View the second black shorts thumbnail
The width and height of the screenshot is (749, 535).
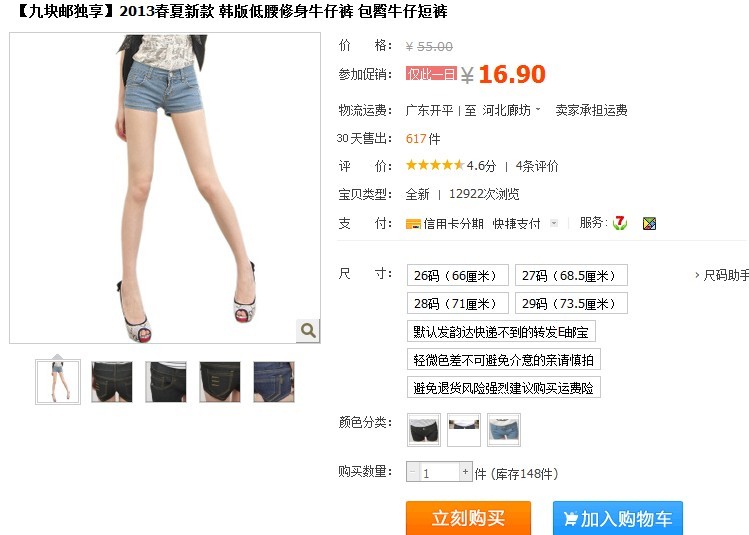pyautogui.click(x=166, y=382)
